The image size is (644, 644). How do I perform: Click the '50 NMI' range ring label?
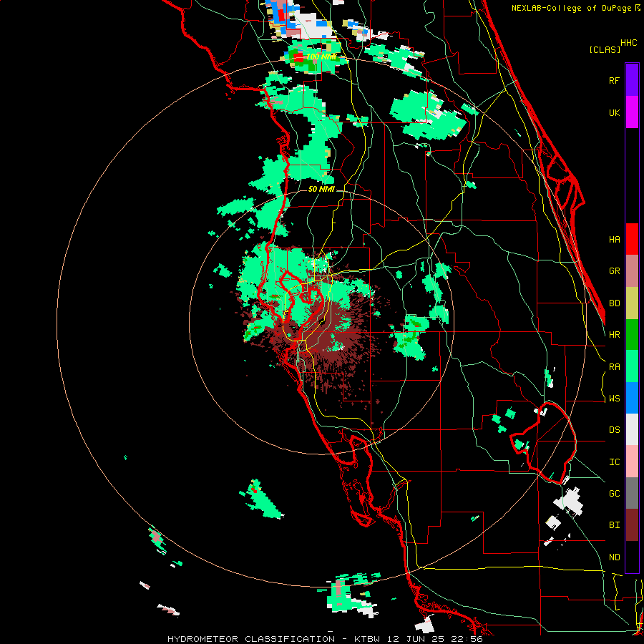click(321, 189)
